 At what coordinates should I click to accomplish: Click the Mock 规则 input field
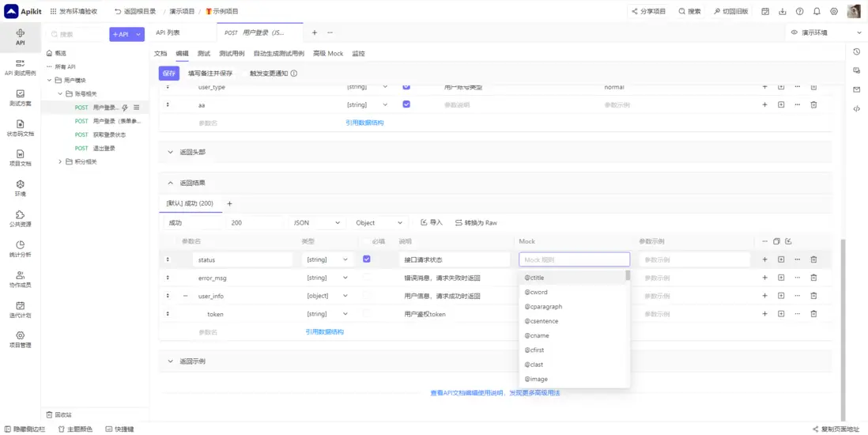click(x=574, y=259)
